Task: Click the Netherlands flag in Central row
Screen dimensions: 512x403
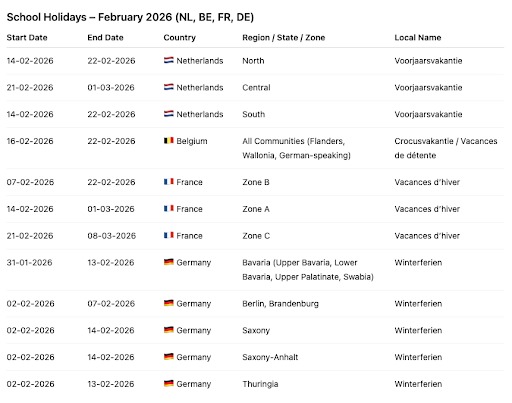Action: click(x=169, y=87)
